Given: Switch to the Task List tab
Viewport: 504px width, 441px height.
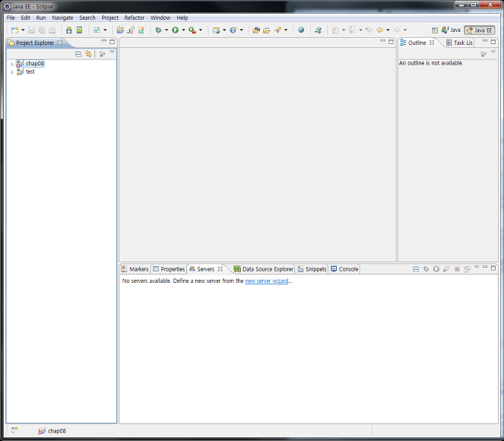Looking at the screenshot, I should [x=459, y=43].
